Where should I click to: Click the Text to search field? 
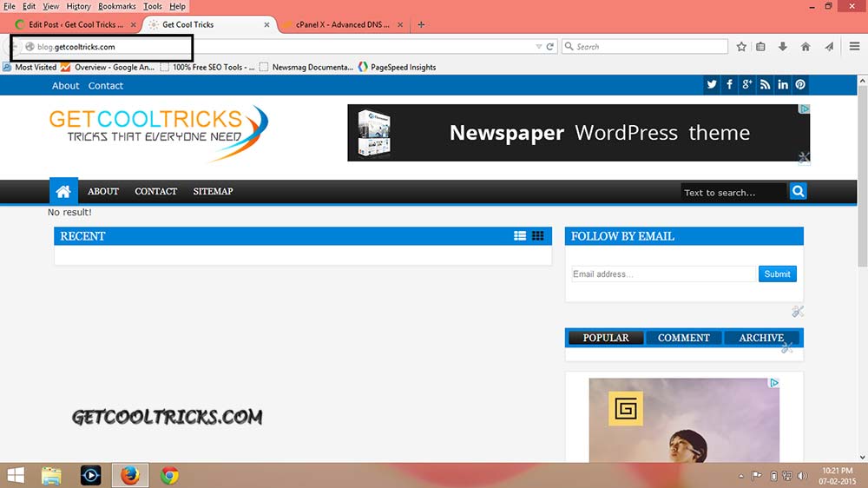[734, 192]
